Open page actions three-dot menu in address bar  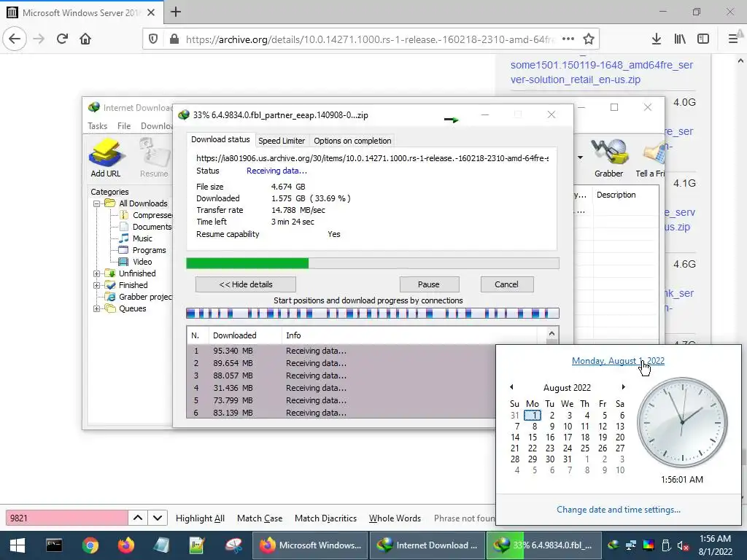[x=568, y=39]
